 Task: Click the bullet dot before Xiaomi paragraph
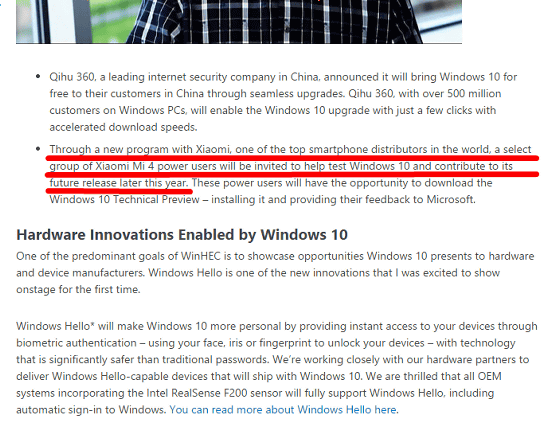click(38, 149)
